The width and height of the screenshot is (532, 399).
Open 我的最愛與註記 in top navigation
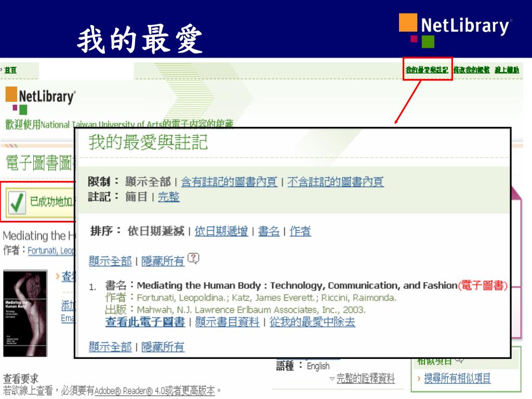coord(427,70)
